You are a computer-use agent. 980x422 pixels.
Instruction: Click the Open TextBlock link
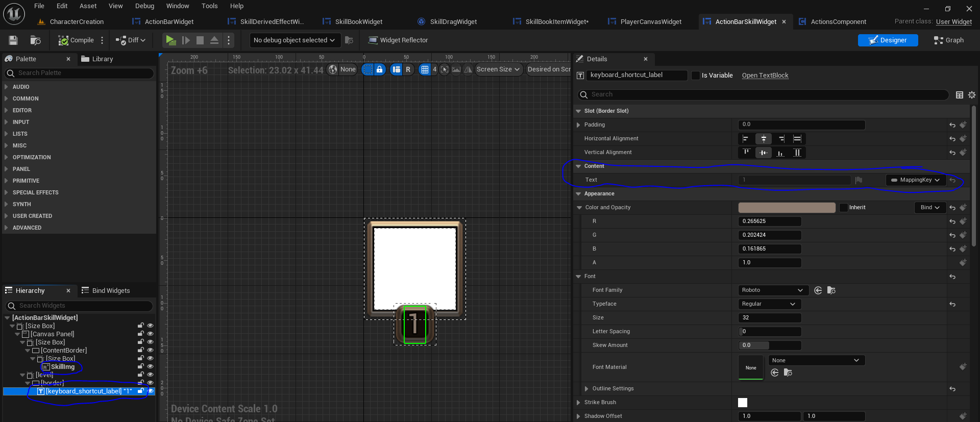point(765,76)
